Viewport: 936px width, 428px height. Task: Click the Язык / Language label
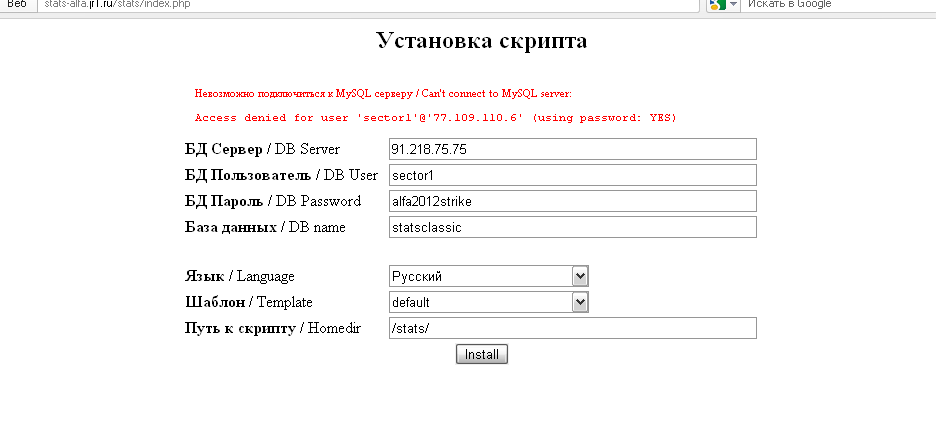pyautogui.click(x=239, y=276)
